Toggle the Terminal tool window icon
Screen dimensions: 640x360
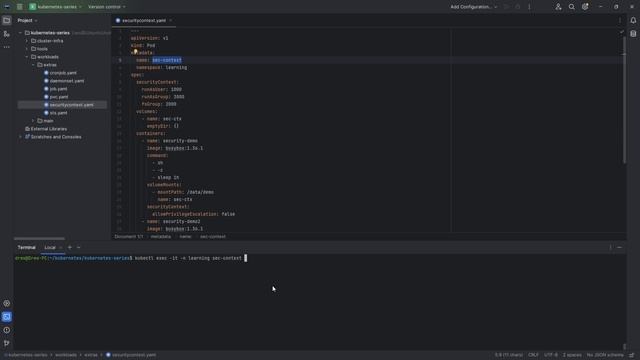coord(7,317)
